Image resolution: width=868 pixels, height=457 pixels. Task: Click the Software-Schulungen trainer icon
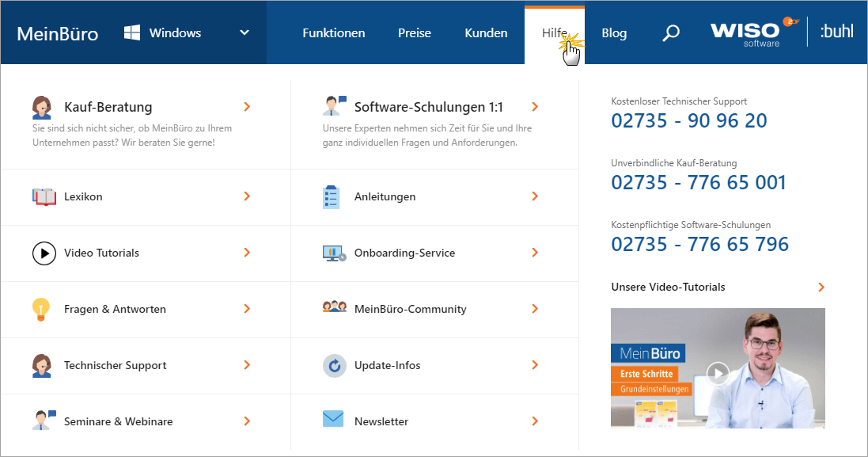click(x=335, y=106)
